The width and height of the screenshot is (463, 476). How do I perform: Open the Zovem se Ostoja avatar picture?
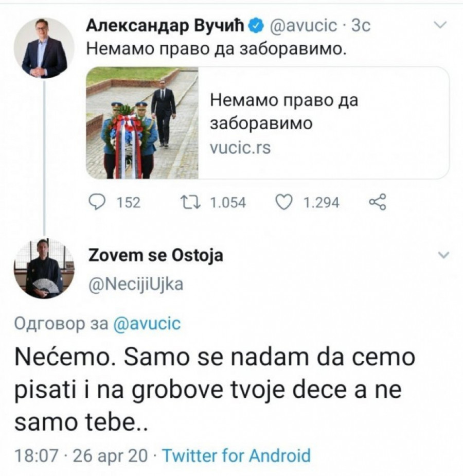pyautogui.click(x=44, y=268)
